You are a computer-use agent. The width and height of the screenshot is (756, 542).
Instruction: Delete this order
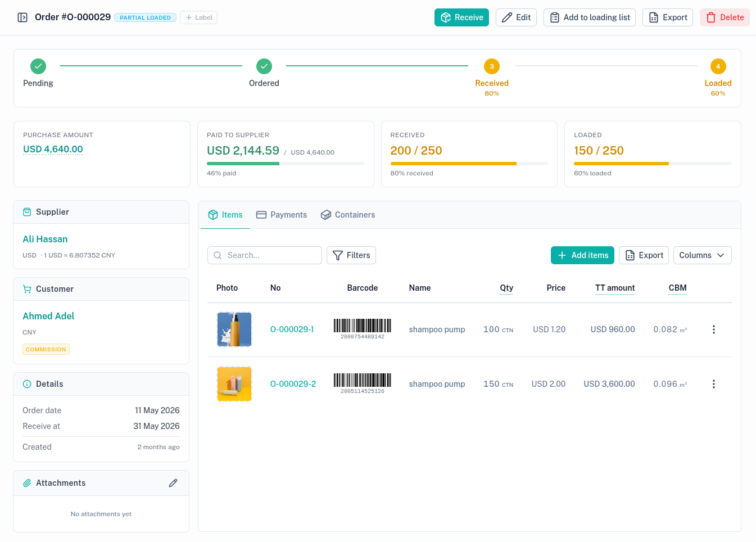click(x=725, y=17)
